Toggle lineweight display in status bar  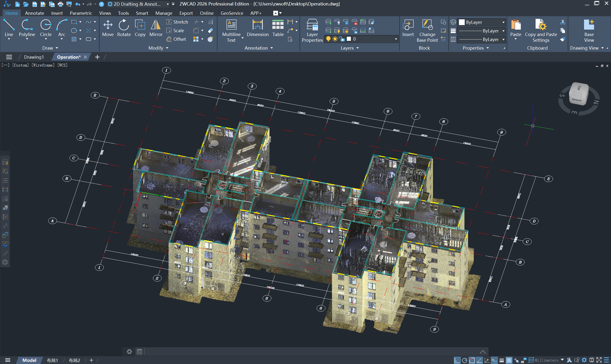(x=501, y=360)
